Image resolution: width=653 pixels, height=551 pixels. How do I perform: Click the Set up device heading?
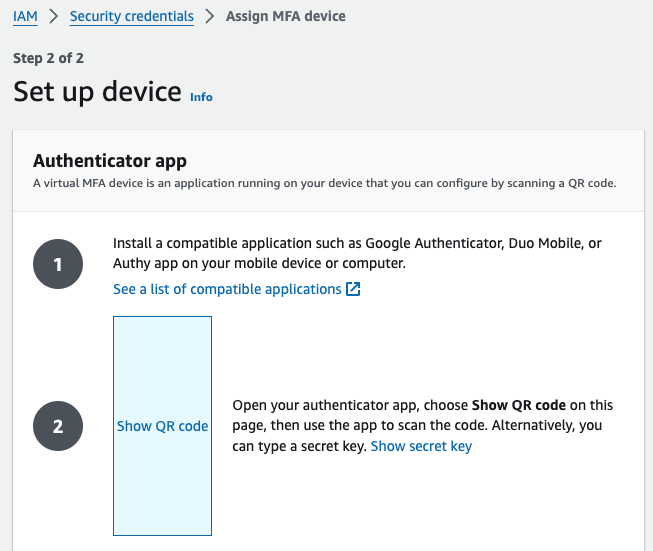(97, 92)
